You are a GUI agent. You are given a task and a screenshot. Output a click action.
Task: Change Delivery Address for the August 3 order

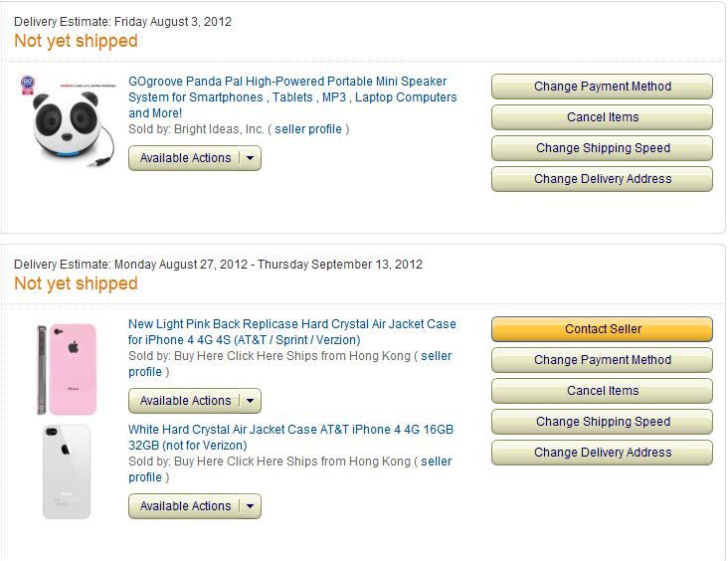point(603,179)
